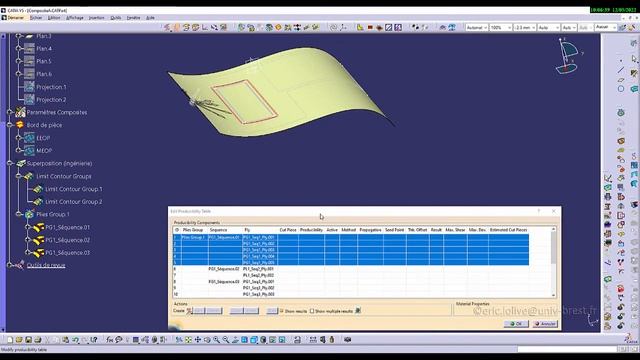Viewport: 640px width, 360px height.
Task: Click the Hide/Show icon in bottom toolbar
Action: point(273,340)
